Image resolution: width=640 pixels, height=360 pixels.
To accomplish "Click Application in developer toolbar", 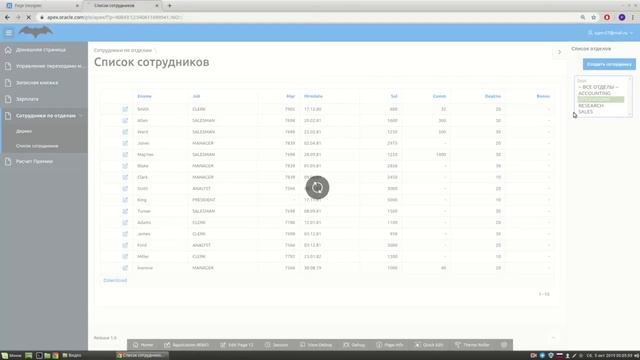I will coord(187,345).
